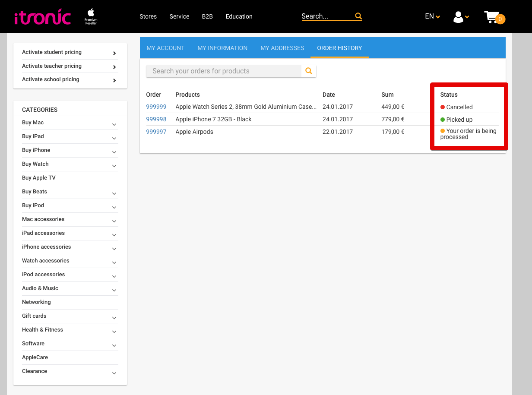Open order 999998
Screen dimensions: 532x395
[x=156, y=119]
